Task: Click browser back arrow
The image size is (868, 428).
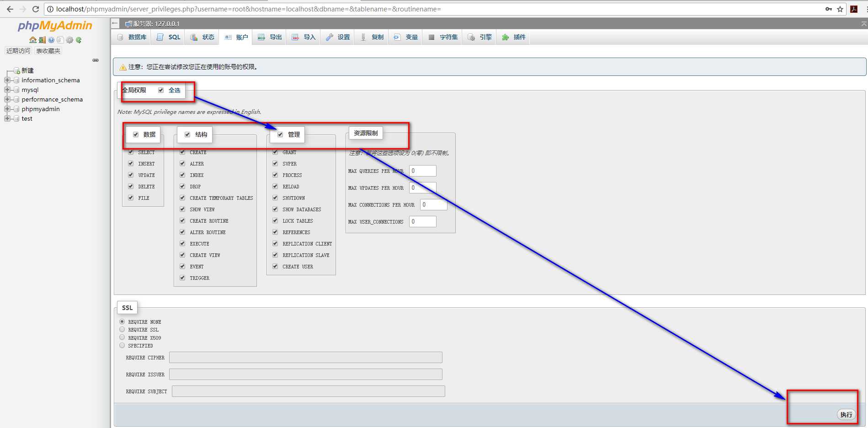Action: click(10, 9)
